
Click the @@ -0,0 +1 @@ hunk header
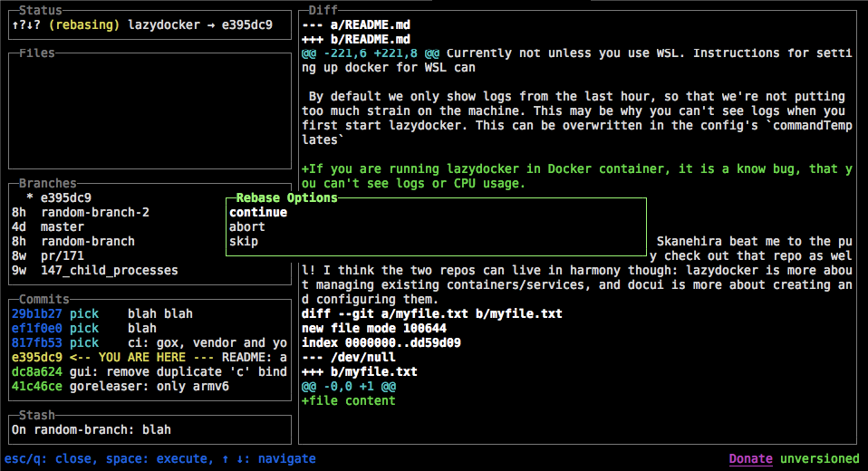click(x=349, y=387)
